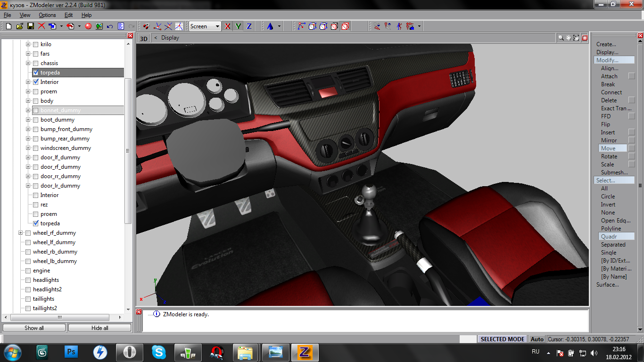This screenshot has width=644, height=362.
Task: Open the Options menu
Action: click(x=47, y=15)
